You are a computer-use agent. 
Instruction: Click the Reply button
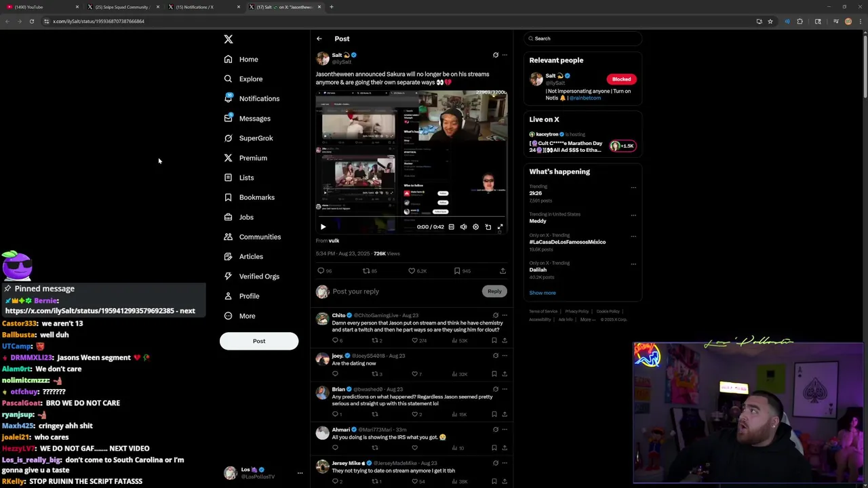tap(494, 291)
